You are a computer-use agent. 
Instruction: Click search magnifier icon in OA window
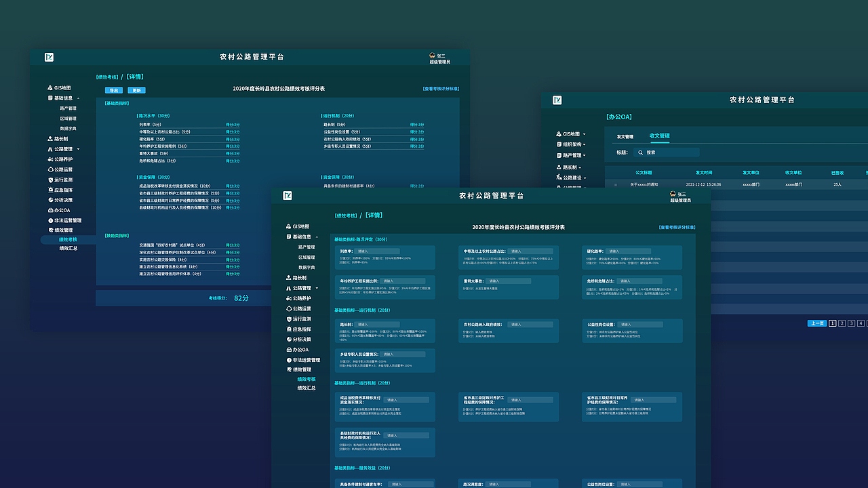pos(639,152)
